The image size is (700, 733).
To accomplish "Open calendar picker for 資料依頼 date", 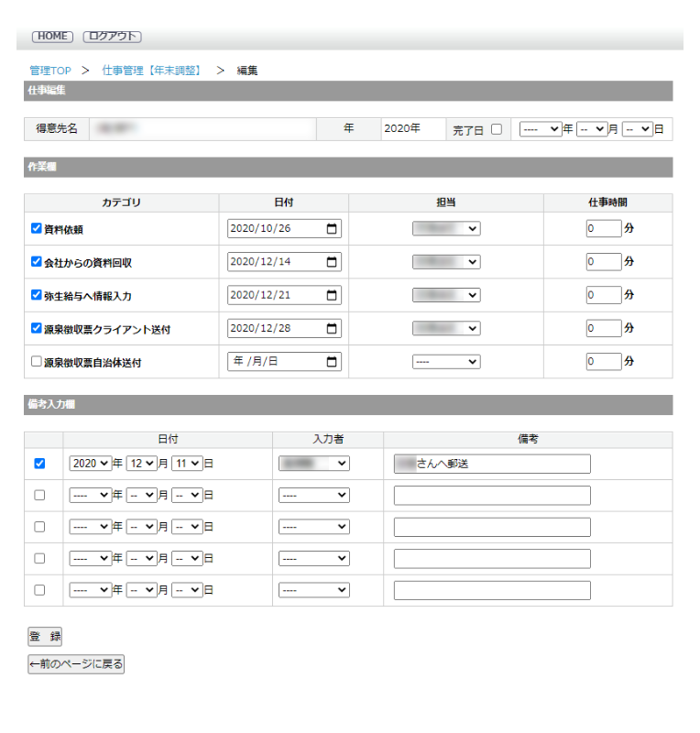I will (332, 229).
